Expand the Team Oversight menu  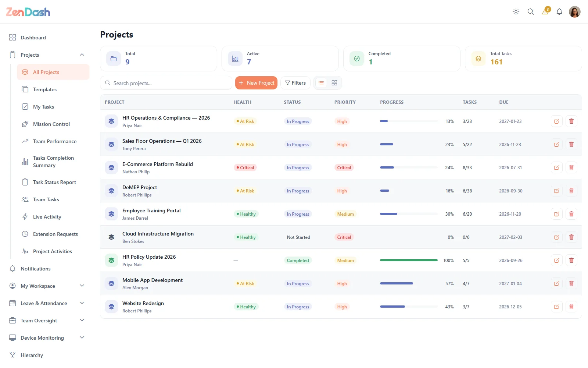(82, 321)
